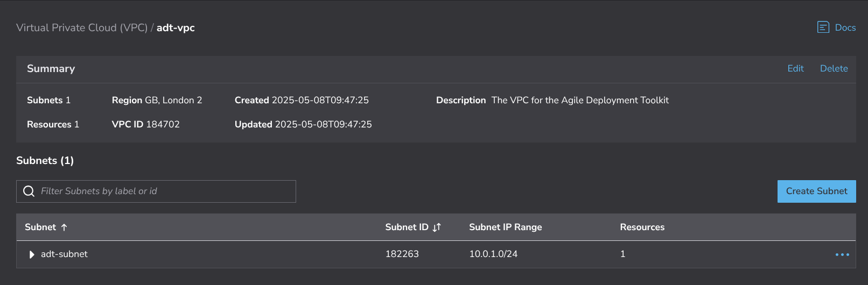The height and width of the screenshot is (285, 868).
Task: Click the adt-vpc breadcrumb title
Action: (176, 27)
